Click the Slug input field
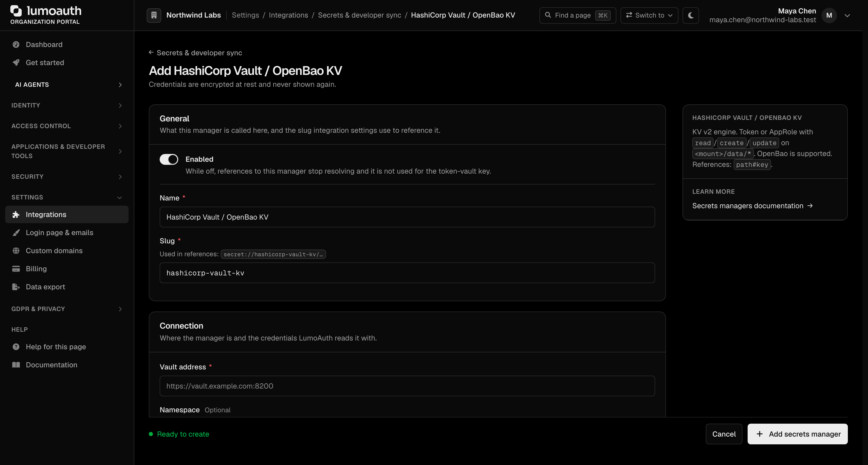Image resolution: width=868 pixels, height=465 pixels. pyautogui.click(x=407, y=273)
